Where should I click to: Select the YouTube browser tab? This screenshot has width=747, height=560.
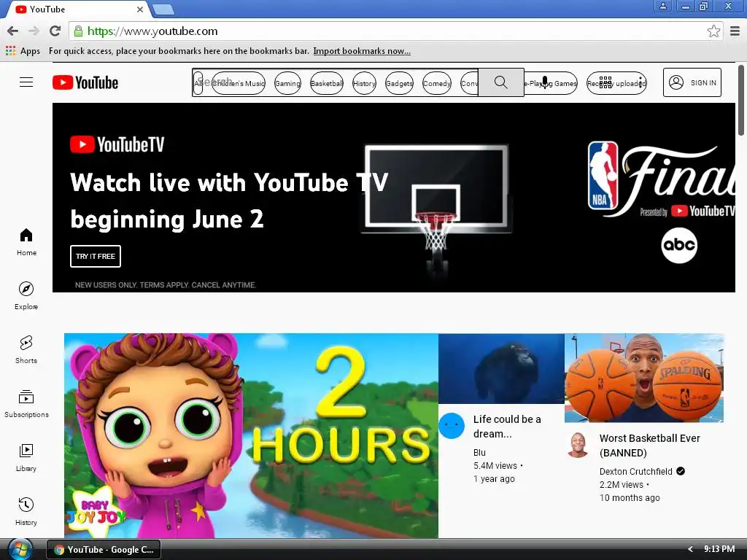click(x=79, y=9)
